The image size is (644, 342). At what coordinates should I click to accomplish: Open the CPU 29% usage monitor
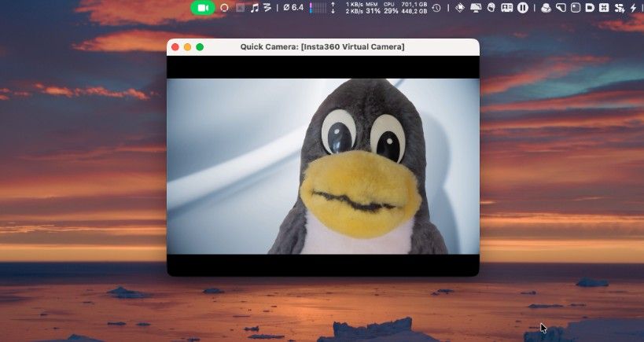pyautogui.click(x=391, y=8)
